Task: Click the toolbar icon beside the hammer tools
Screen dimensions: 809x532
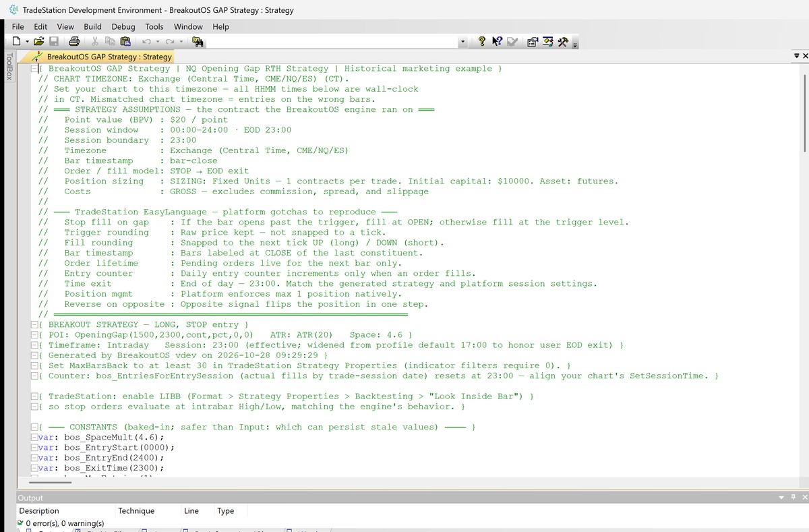Action: tap(547, 42)
